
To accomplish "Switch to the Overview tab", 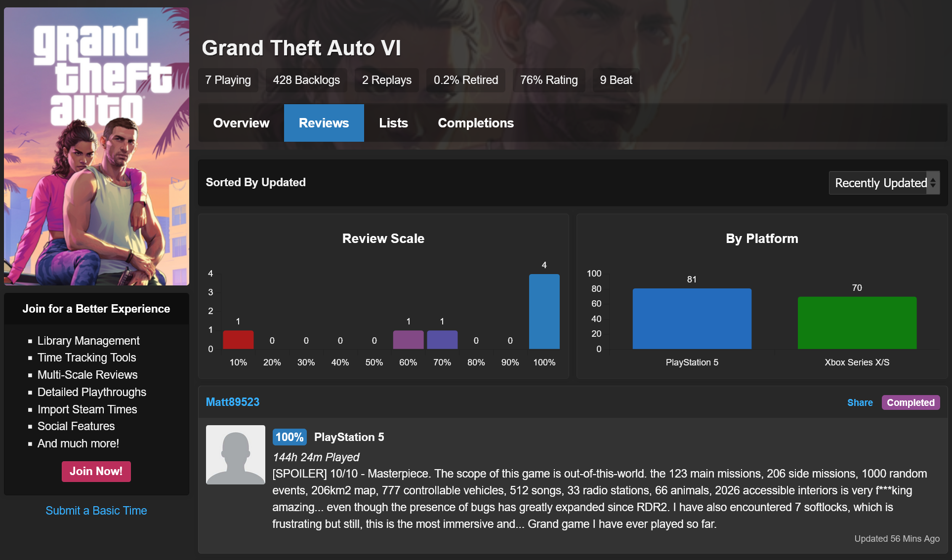I will [x=241, y=123].
